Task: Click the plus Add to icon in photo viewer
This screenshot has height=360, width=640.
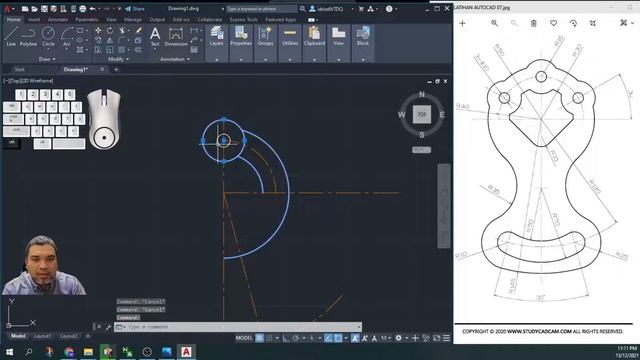Action: pyautogui.click(x=462, y=23)
